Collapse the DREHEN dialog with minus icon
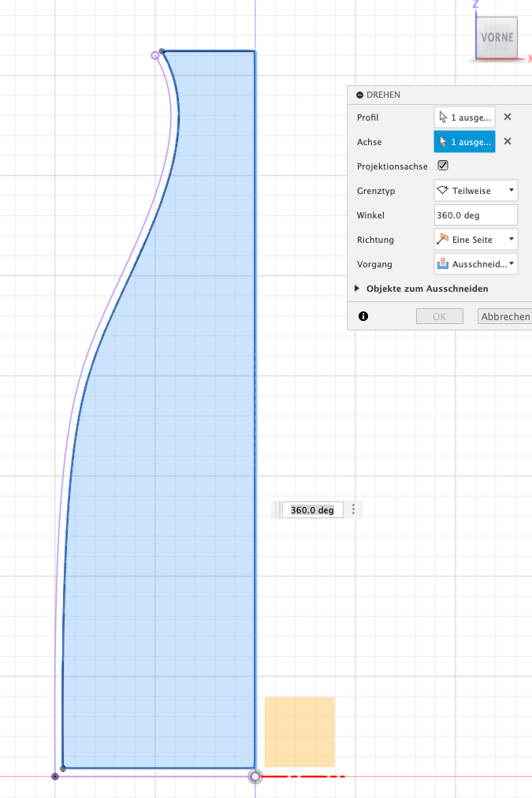532x798 pixels. click(359, 95)
